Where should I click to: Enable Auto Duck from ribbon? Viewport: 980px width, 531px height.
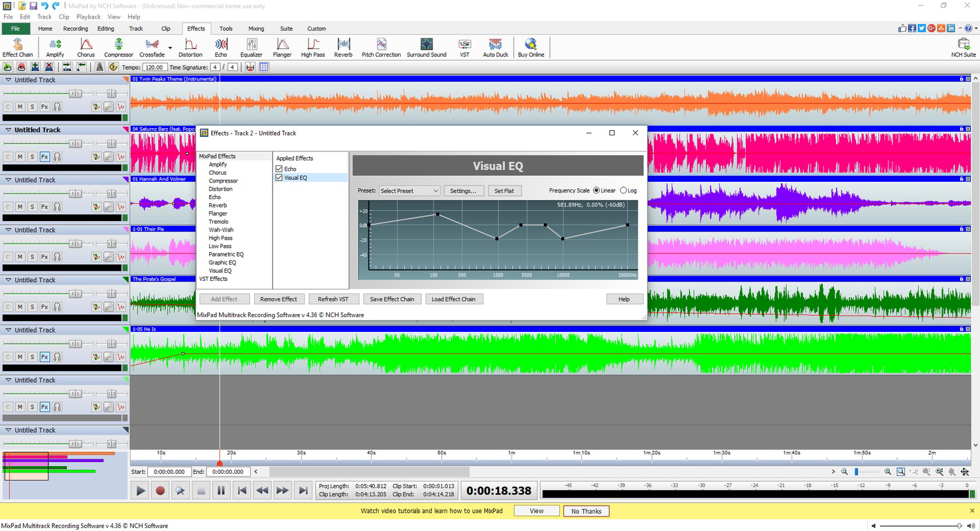(x=495, y=47)
